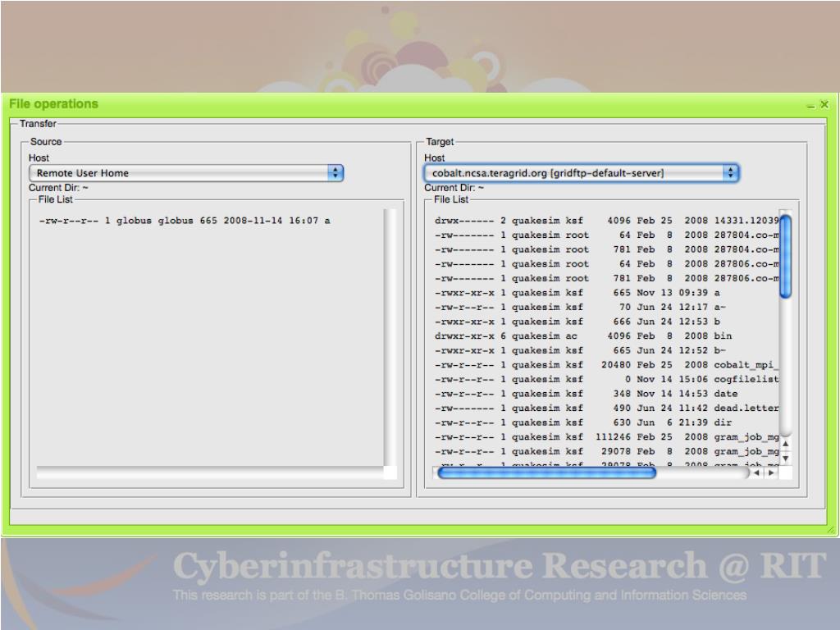The height and width of the screenshot is (630, 840).
Task: Minimize the File operations window
Action: pos(811,105)
